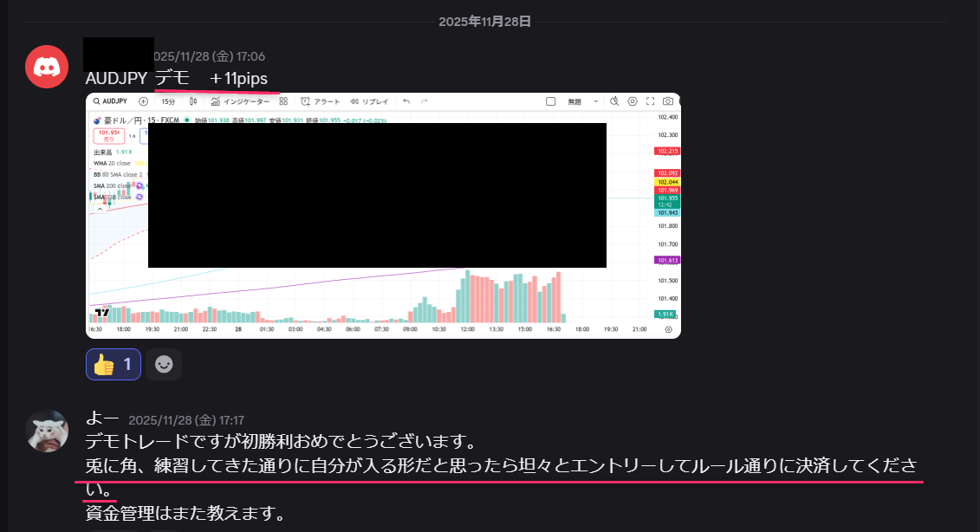Open the インジケーター indicators menu
The image size is (980, 532).
pos(240,101)
